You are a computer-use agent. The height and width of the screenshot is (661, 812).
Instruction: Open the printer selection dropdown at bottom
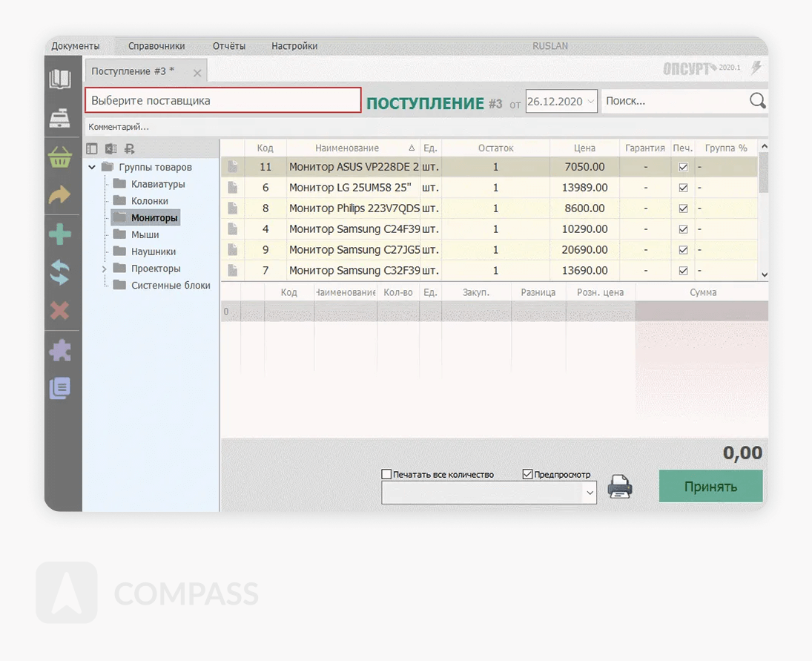pyautogui.click(x=590, y=492)
